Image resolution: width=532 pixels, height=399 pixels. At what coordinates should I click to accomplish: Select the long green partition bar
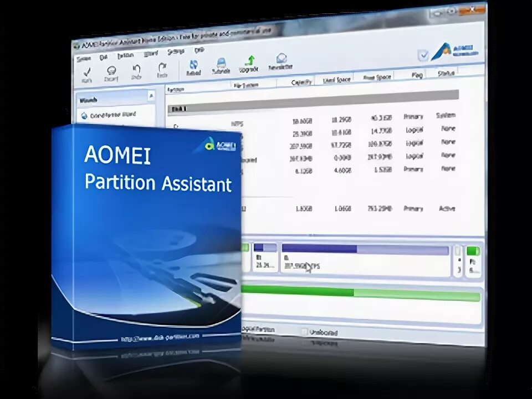(360, 294)
